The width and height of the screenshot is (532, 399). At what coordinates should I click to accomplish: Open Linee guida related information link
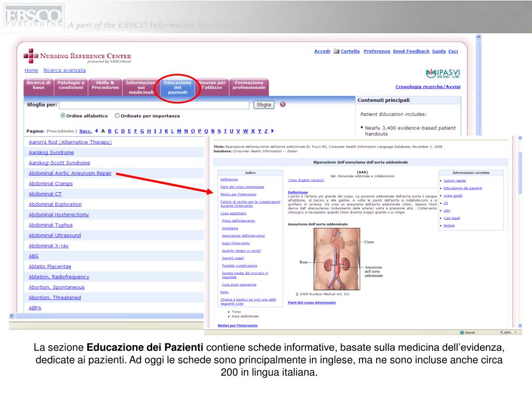click(453, 196)
